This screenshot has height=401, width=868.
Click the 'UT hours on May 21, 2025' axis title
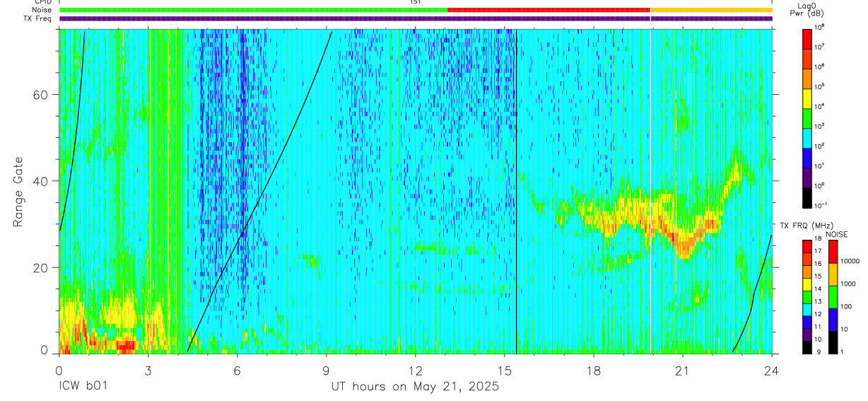(416, 387)
